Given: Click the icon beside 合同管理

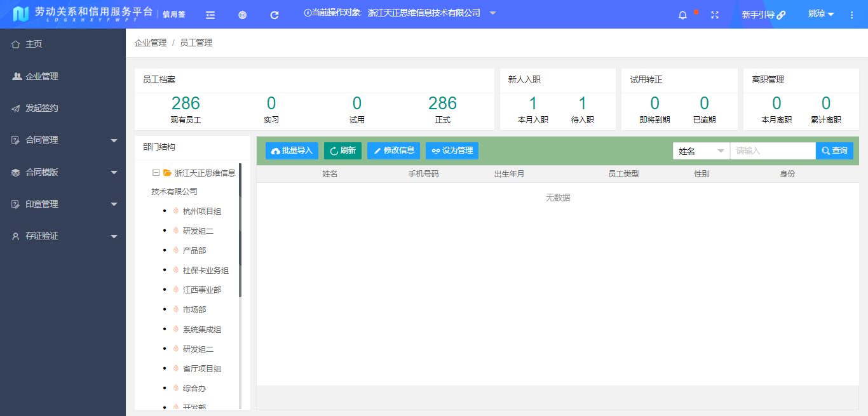Looking at the screenshot, I should (16, 140).
